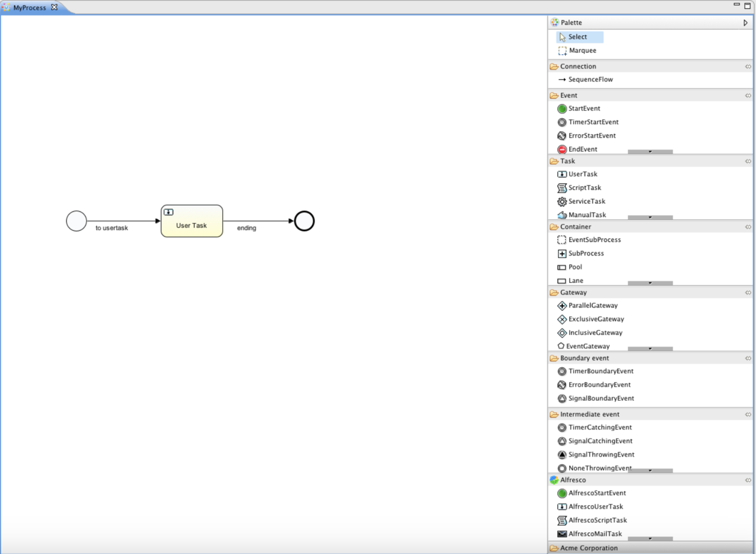Pick the UserTask palette tool
This screenshot has width=756, height=554.
577,174
